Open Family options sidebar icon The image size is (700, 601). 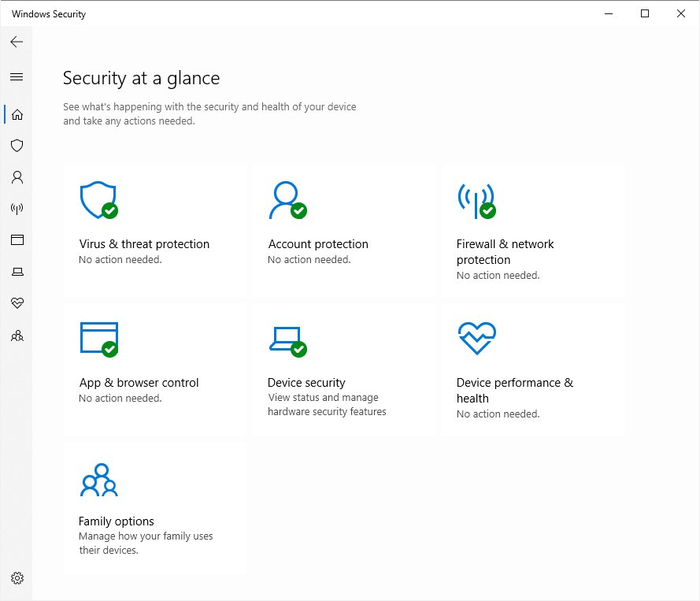[x=17, y=336]
